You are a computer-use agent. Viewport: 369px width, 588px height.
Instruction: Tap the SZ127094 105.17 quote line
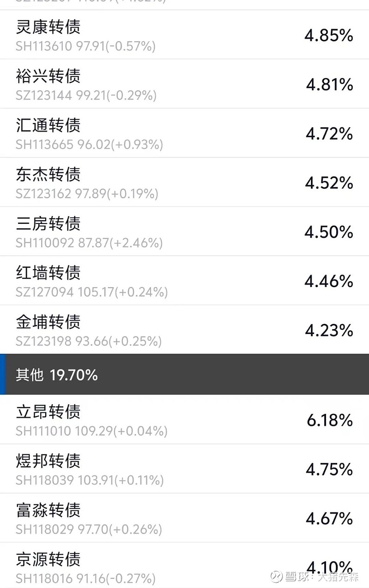click(91, 292)
